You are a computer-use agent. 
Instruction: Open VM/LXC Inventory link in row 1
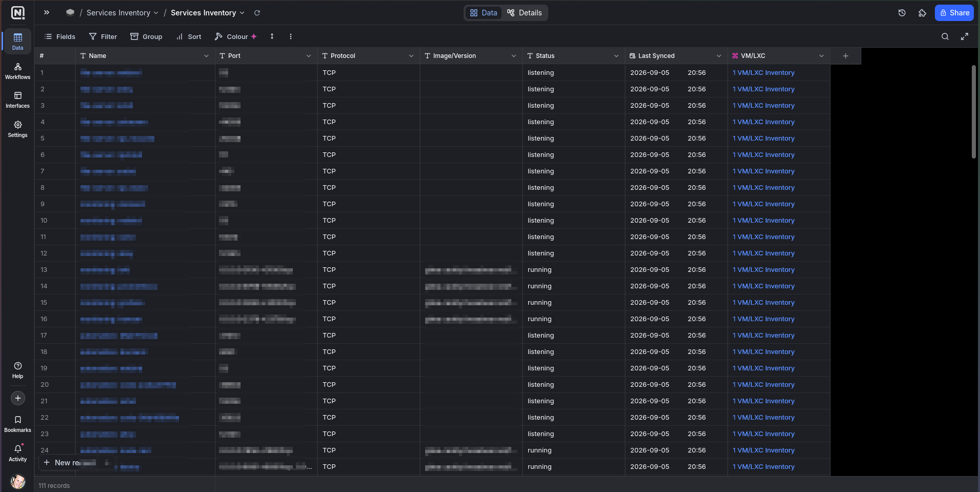click(x=764, y=73)
